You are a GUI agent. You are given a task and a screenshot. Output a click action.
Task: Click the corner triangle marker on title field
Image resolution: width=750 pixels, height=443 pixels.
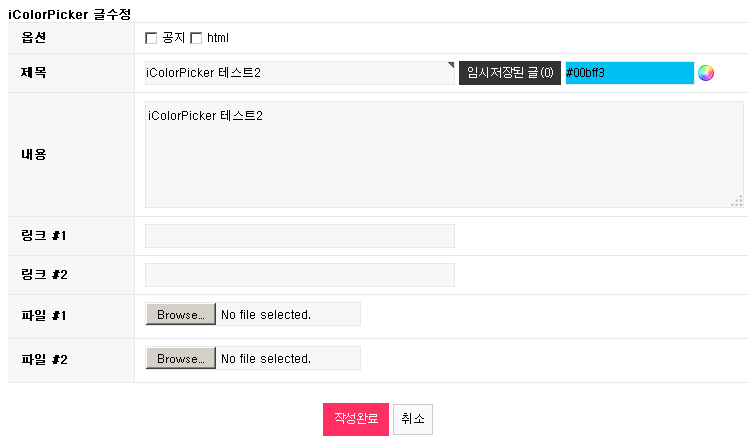pos(451,66)
